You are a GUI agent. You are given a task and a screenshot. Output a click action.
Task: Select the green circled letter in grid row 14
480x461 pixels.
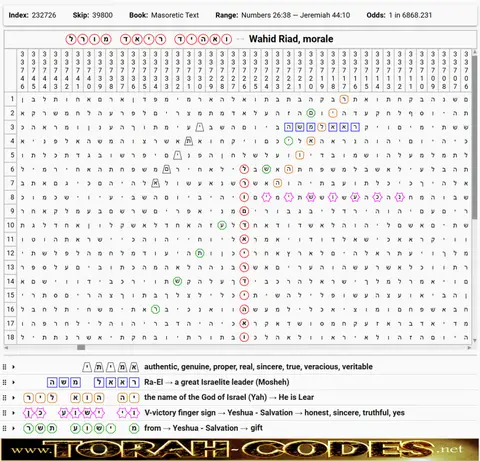178,281
